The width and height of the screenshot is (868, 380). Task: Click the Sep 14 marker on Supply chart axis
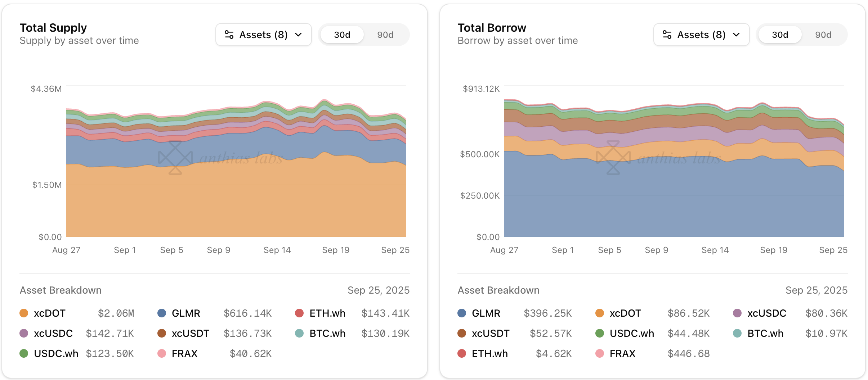point(277,250)
